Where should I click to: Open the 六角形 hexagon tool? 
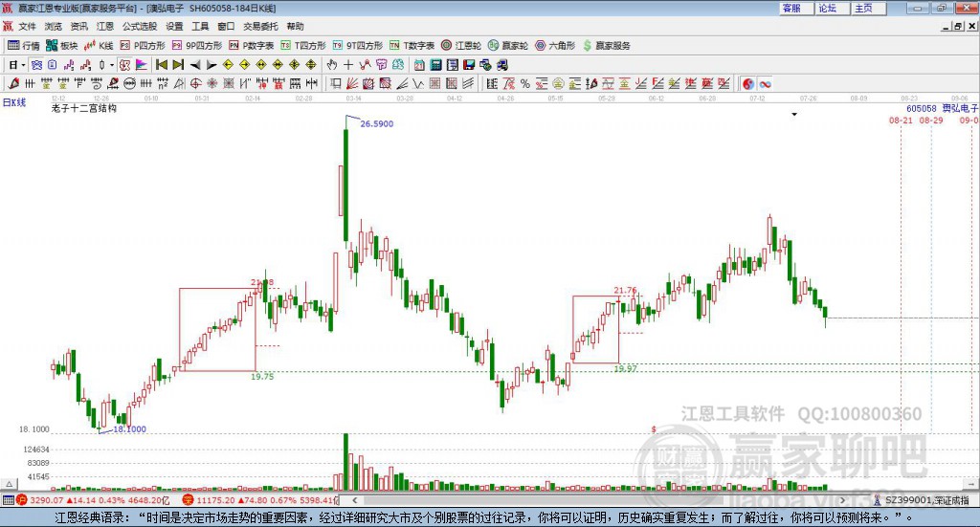(x=555, y=46)
